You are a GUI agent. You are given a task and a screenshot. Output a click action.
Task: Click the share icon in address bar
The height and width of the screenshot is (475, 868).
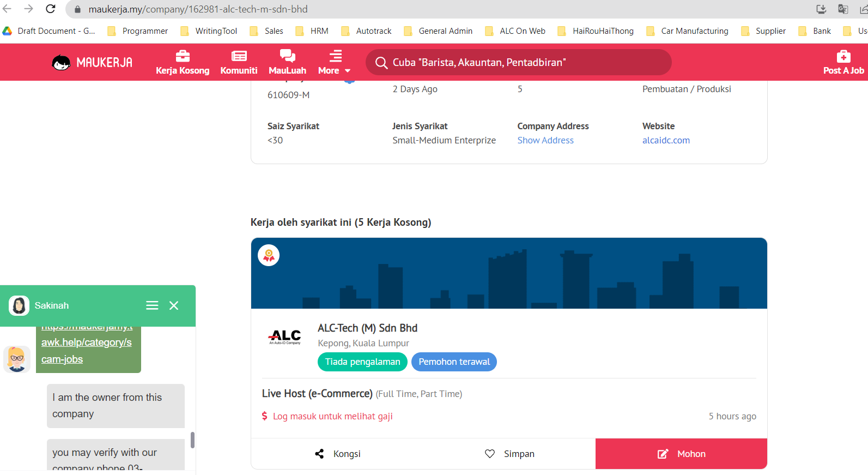click(863, 9)
